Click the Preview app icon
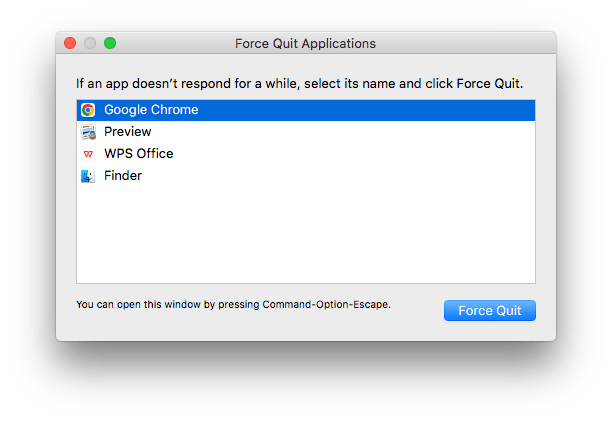 coord(88,132)
